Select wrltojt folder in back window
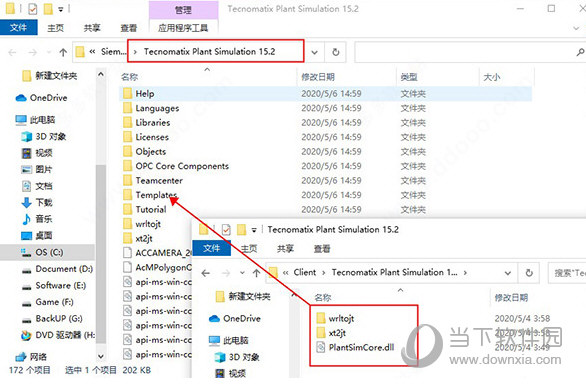586x389 pixels. click(x=148, y=224)
